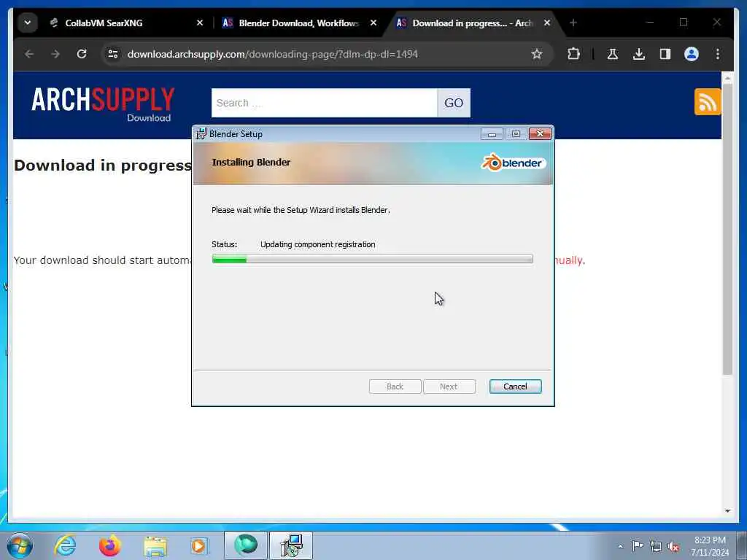This screenshot has height=560, width=747.
Task: Open the Chrome profile avatar
Action: coord(692,54)
